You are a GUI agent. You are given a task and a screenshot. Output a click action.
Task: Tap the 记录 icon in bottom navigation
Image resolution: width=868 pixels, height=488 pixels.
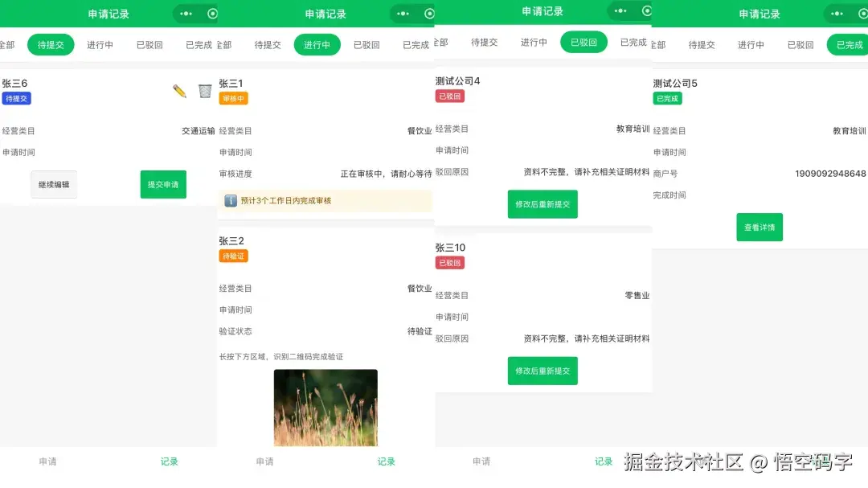point(168,461)
